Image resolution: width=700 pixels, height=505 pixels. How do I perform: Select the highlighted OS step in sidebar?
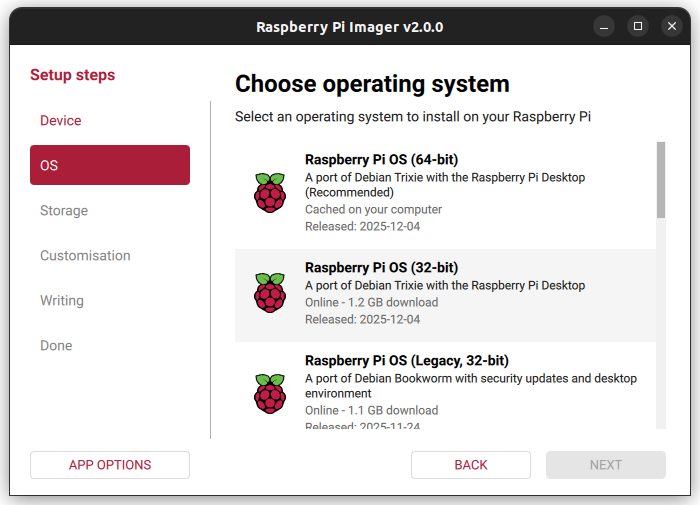point(110,165)
